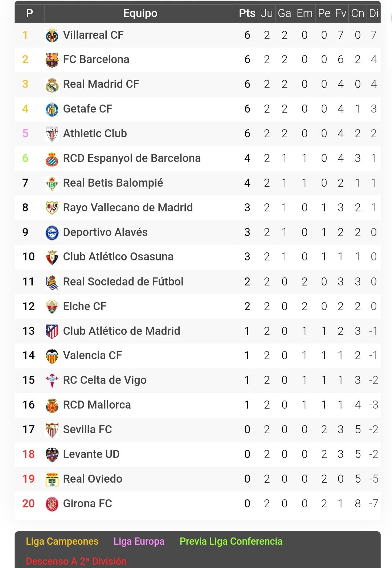The width and height of the screenshot is (392, 568).
Task: Select the Pts column header
Action: tap(247, 13)
